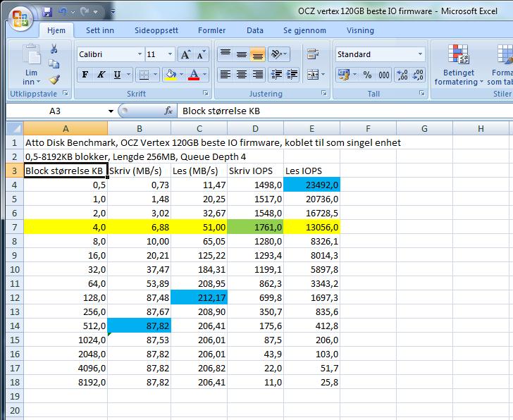Open Tall dialog launcher
Image resolution: width=513 pixels, height=420 pixels.
(421, 93)
